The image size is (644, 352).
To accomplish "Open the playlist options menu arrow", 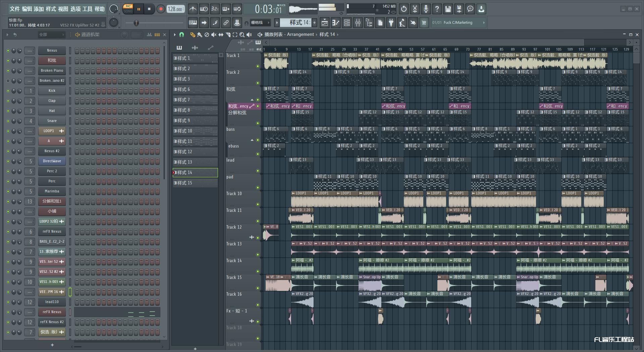I will [x=175, y=35].
